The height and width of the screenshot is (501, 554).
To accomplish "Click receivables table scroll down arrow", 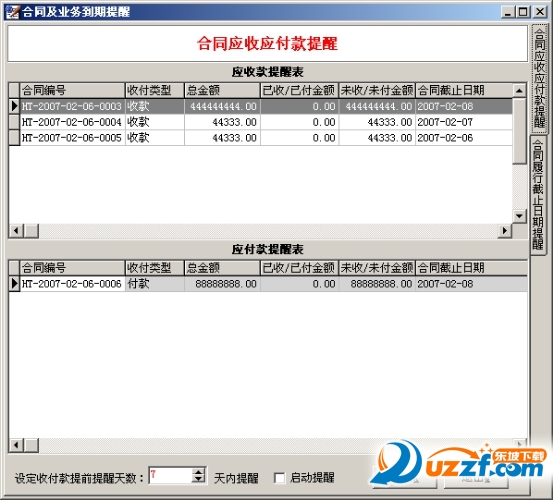I will (519, 216).
